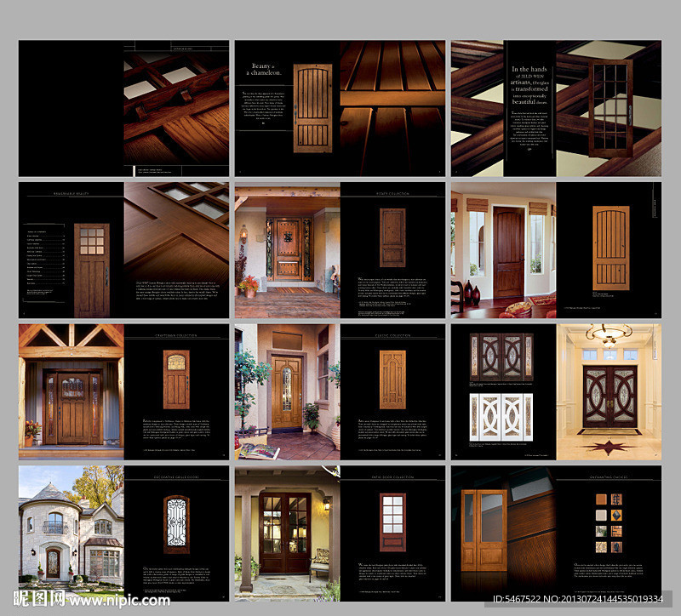681x616 pixels.
Task: Select the wooden lattice cover photo
Action: (176, 108)
